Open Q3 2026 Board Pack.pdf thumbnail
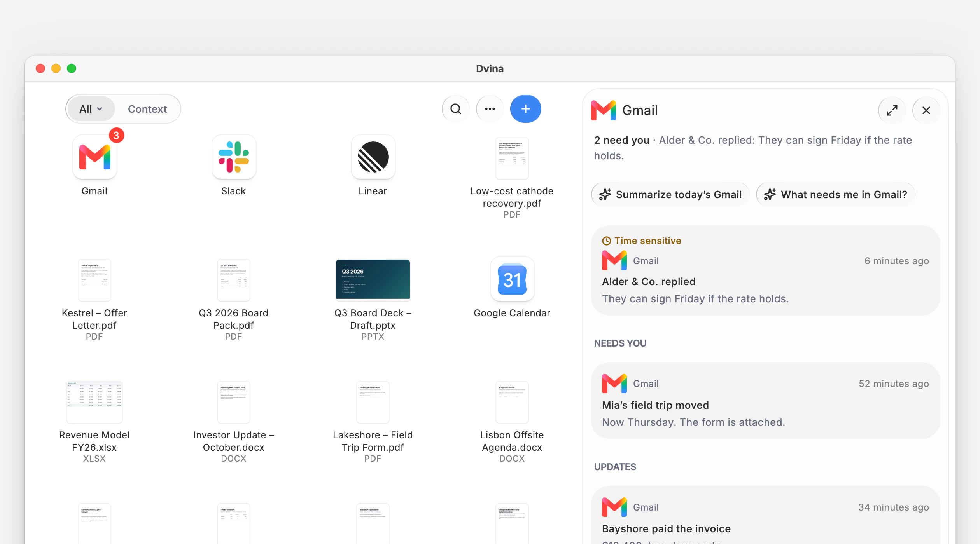The image size is (980, 544). coord(234,280)
